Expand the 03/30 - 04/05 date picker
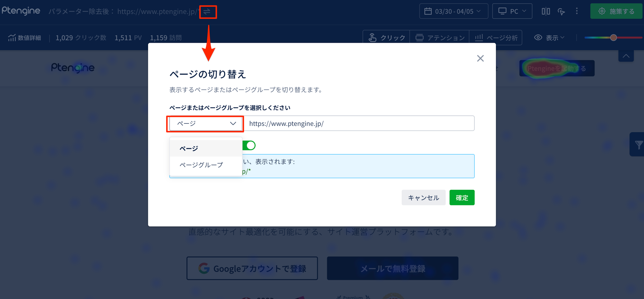Image resolution: width=644 pixels, height=299 pixels. 453,11
